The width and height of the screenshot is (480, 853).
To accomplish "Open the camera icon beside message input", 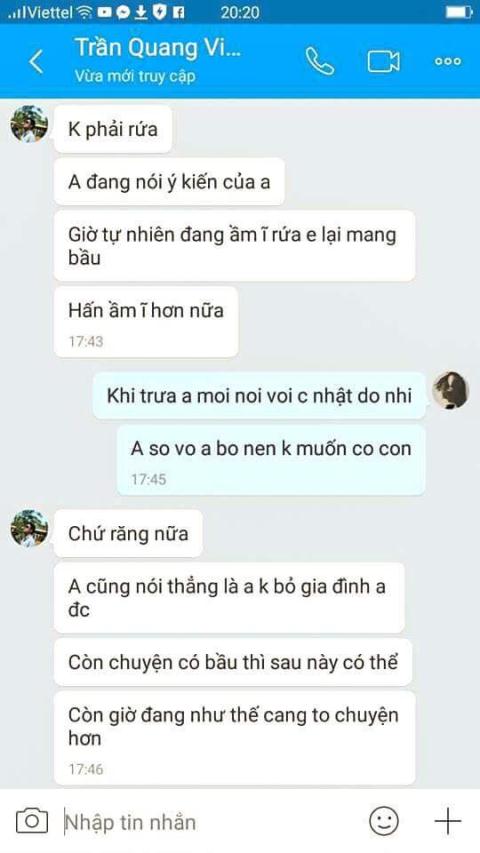I will click(32, 820).
